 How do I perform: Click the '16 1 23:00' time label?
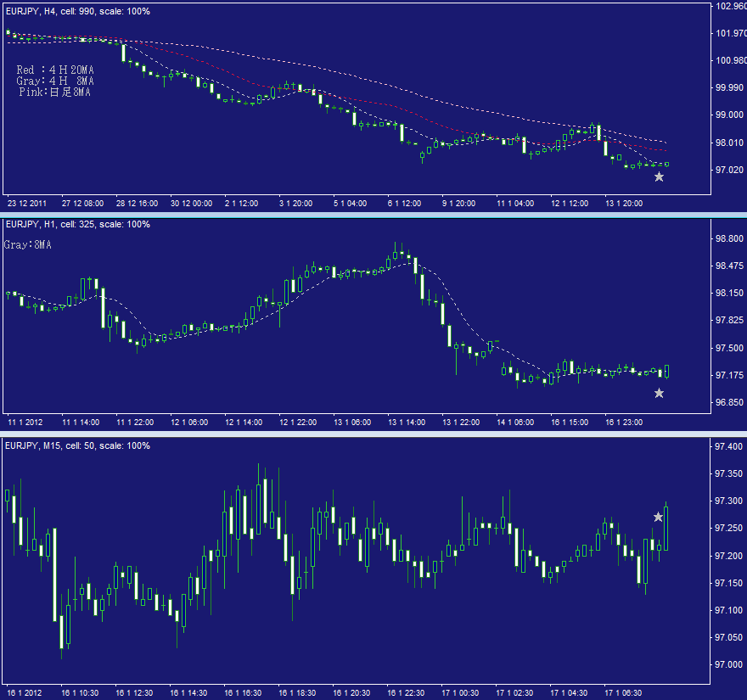pos(624,423)
